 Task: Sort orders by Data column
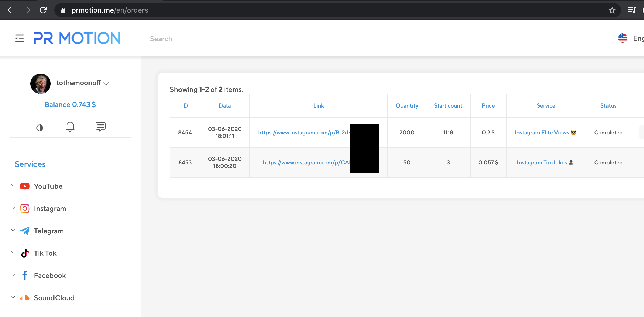[x=225, y=105]
